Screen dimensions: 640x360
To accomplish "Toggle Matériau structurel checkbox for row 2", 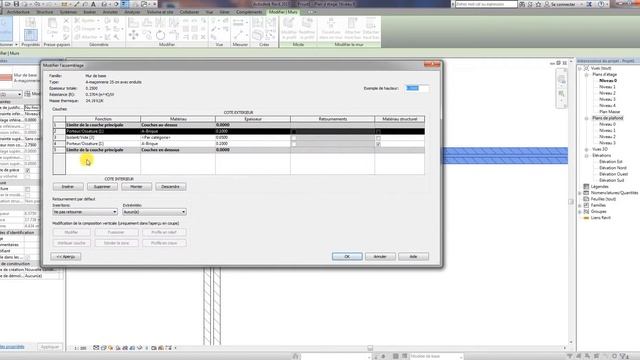I will [378, 131].
